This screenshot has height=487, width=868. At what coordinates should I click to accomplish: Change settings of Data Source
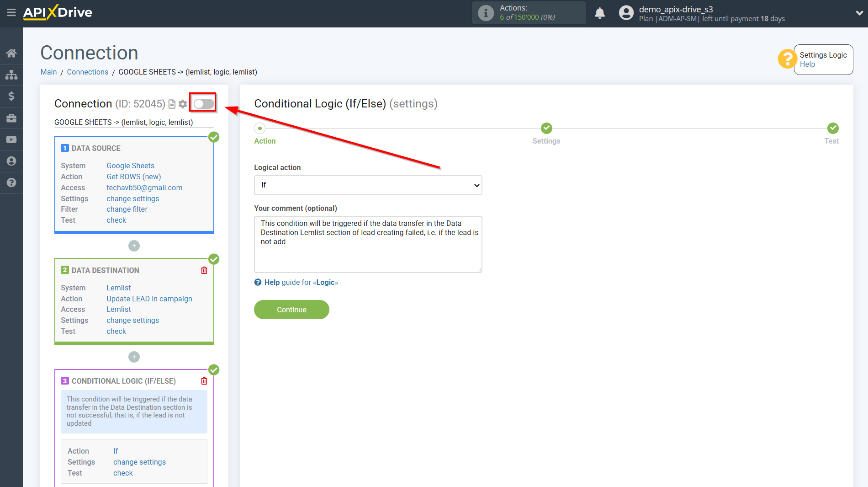click(x=133, y=198)
